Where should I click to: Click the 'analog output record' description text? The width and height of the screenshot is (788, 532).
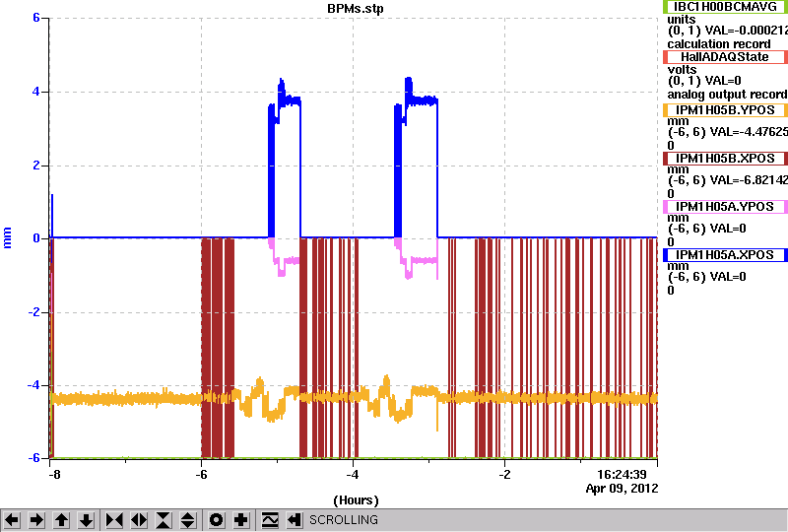(x=727, y=95)
